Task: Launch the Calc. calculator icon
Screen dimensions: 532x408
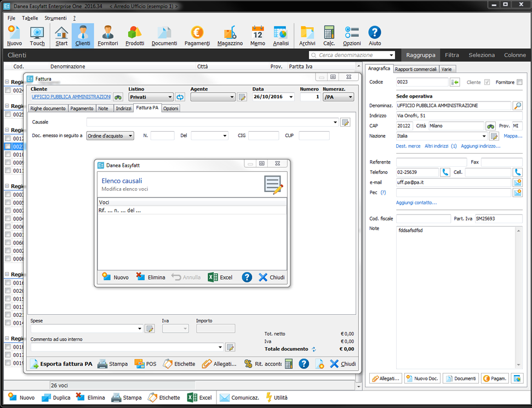Action: click(329, 36)
